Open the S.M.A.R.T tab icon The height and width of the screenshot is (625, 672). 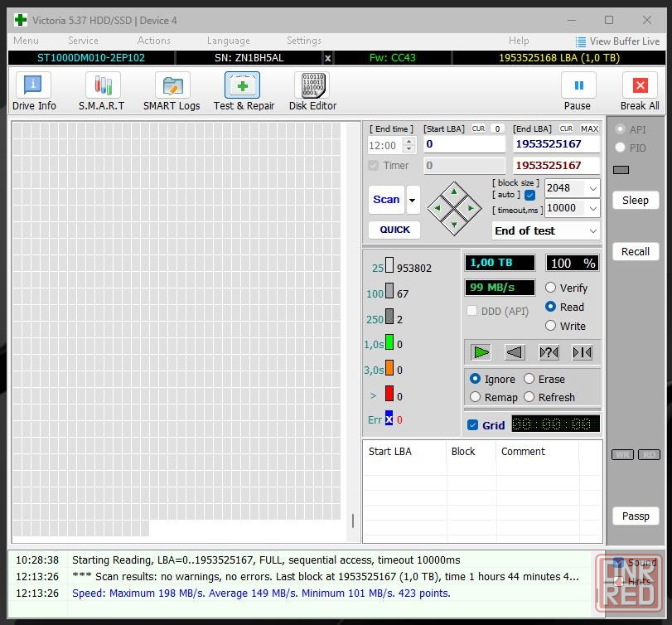click(x=102, y=90)
